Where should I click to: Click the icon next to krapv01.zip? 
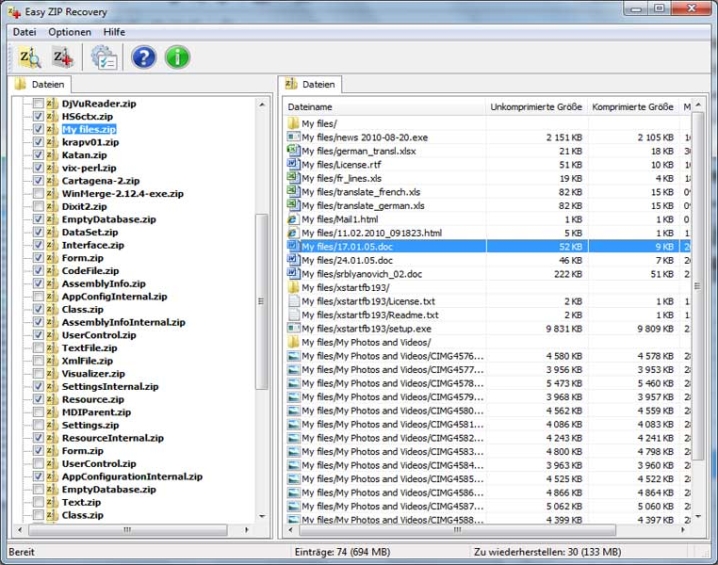pos(53,142)
